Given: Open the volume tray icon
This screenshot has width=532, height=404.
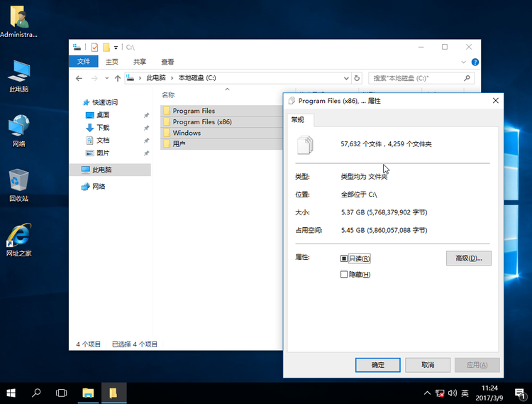Looking at the screenshot, I should point(453,393).
